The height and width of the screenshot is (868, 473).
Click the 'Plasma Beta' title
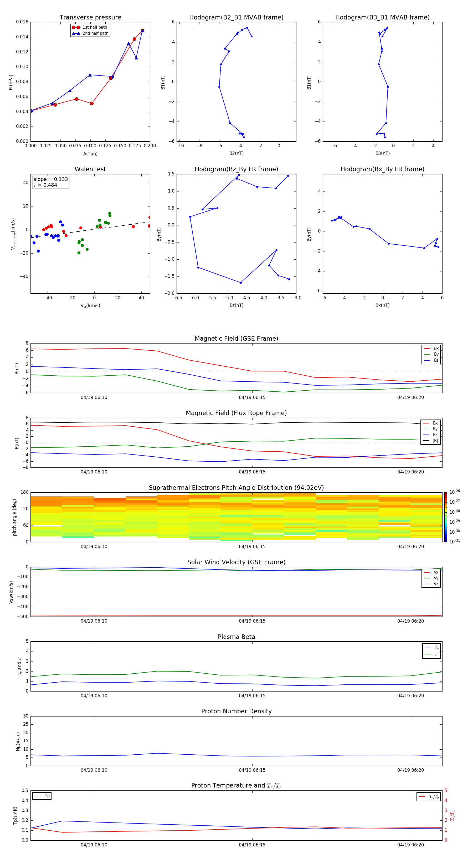coord(236,637)
